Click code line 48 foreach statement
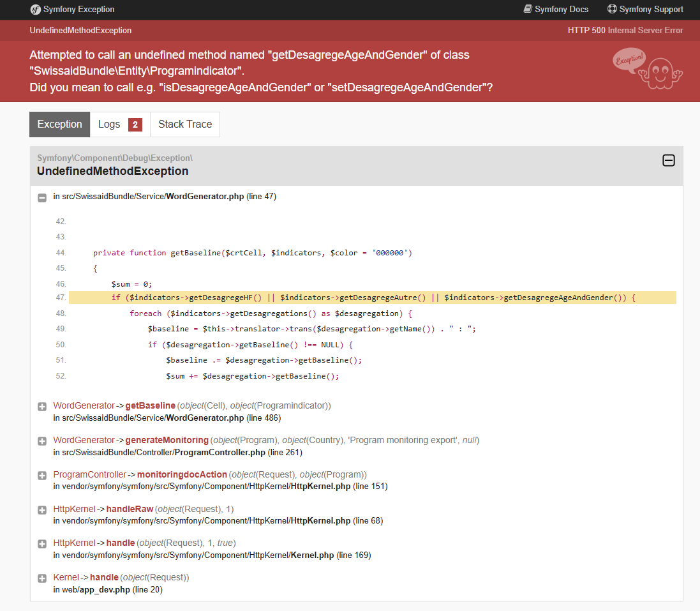The height and width of the screenshot is (611, 700). (x=271, y=313)
